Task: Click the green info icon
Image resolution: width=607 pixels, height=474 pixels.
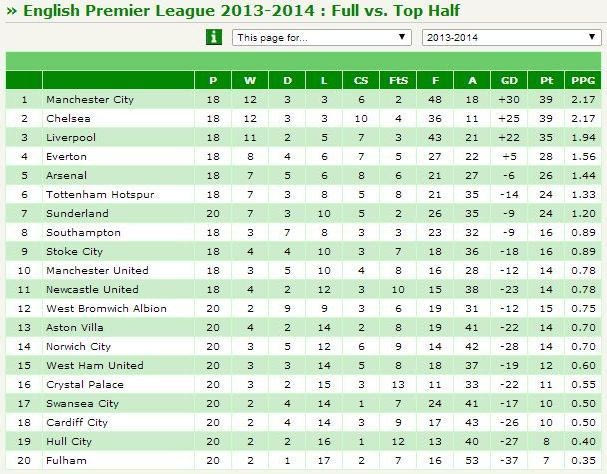Action: [213, 38]
